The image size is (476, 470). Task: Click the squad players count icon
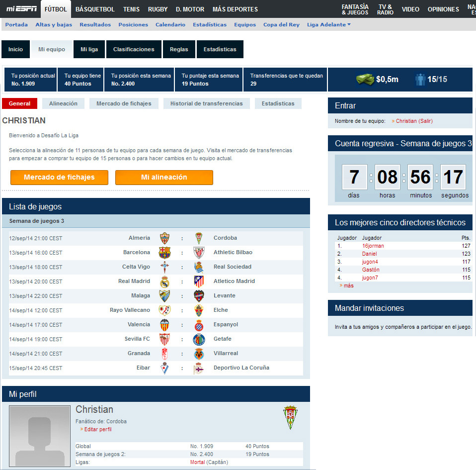click(x=420, y=79)
